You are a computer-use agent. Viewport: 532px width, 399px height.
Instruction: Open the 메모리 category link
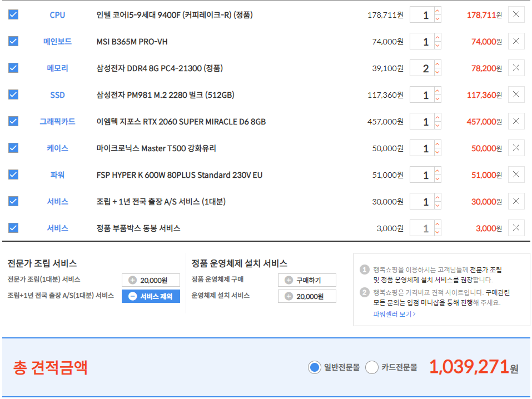[x=57, y=68]
